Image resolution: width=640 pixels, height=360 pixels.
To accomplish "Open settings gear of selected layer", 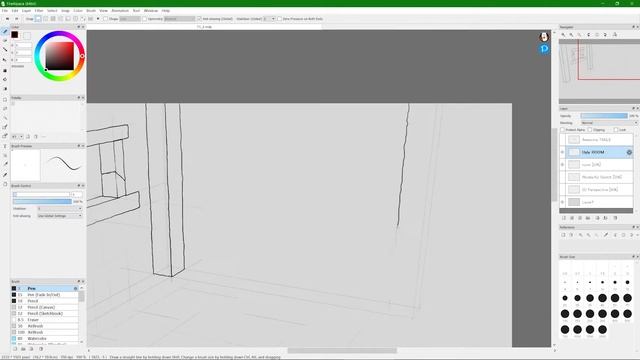I will [x=629, y=152].
